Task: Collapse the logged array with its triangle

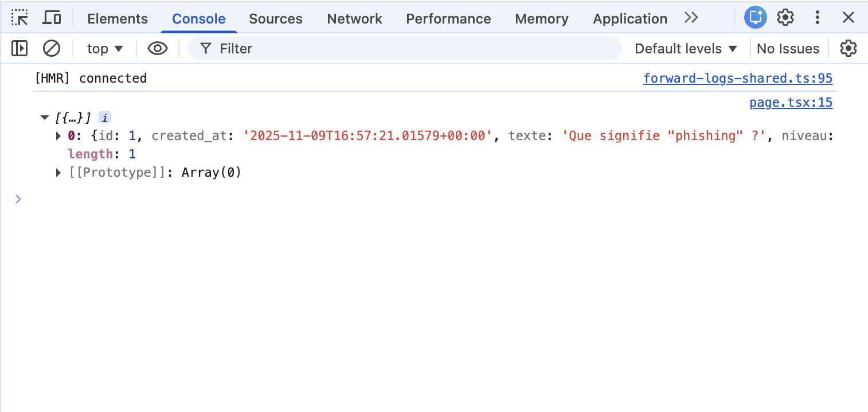Action: click(45, 117)
